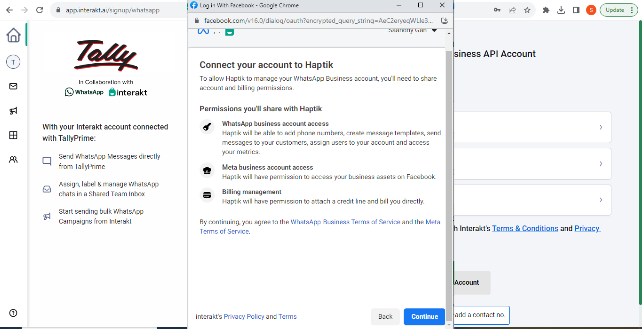Click the Meta logo in popup header
644x329 pixels.
click(x=203, y=32)
